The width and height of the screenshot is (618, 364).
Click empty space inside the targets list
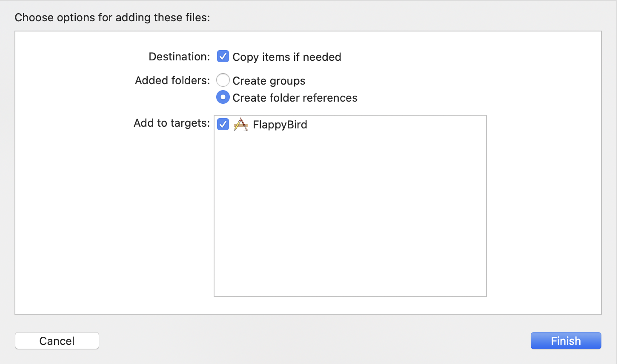(x=350, y=213)
